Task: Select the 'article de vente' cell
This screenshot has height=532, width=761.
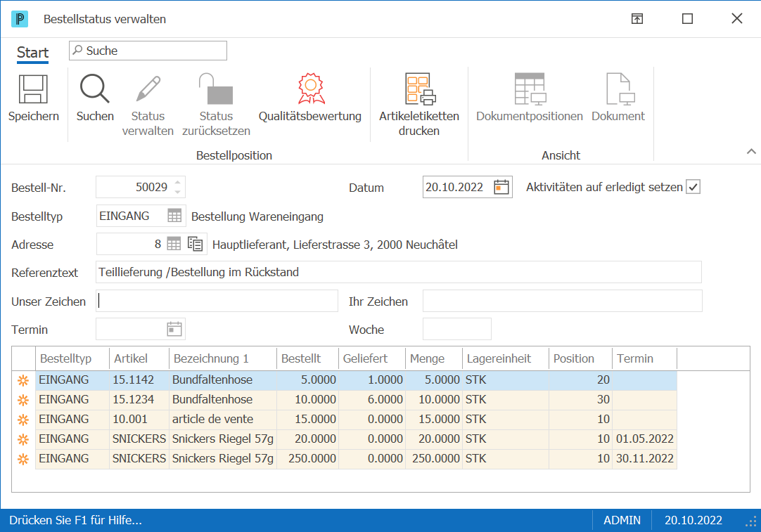Action: pos(223,420)
